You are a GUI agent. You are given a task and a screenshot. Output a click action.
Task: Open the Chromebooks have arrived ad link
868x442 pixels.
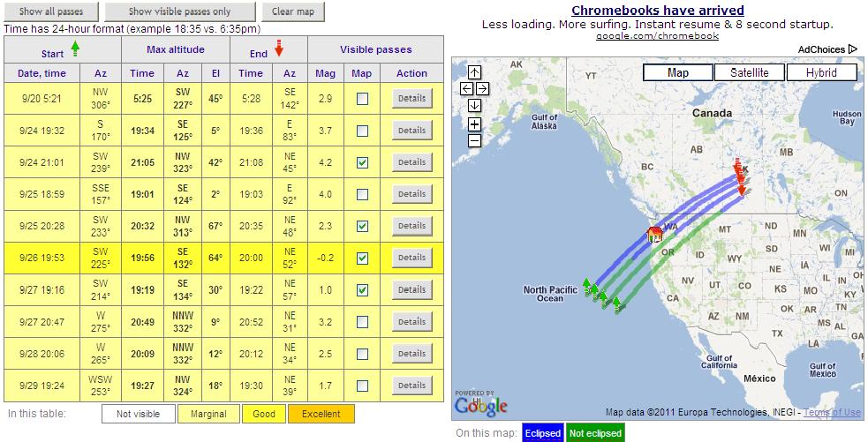point(657,11)
